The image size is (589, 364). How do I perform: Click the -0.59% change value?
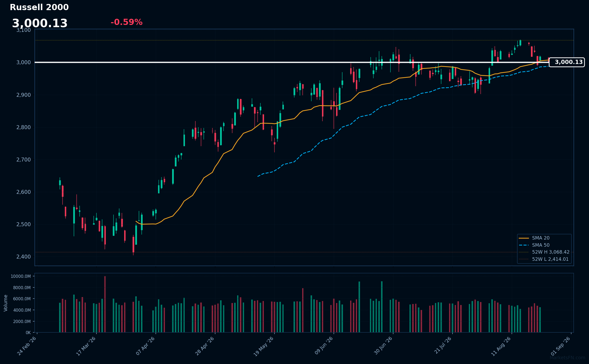point(126,22)
